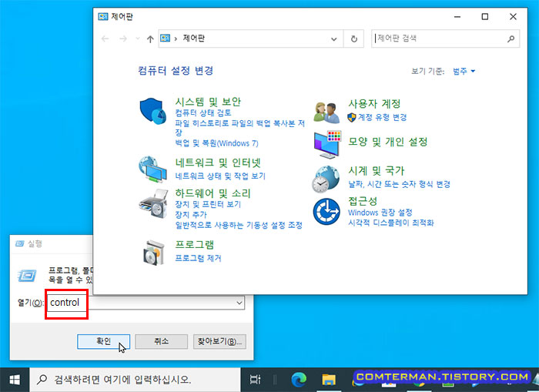Click the taskbar search box
539x392 pixels.
[x=135, y=380]
